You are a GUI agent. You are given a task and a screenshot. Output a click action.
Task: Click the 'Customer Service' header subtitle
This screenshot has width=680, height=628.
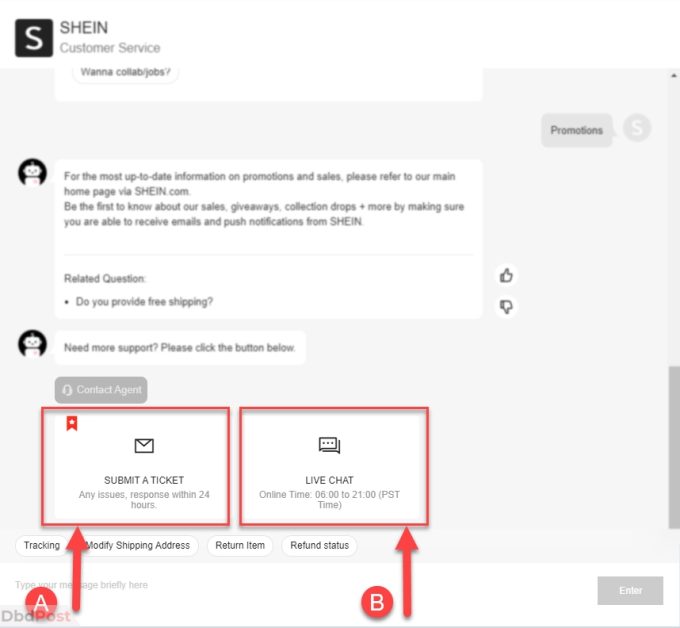point(110,48)
